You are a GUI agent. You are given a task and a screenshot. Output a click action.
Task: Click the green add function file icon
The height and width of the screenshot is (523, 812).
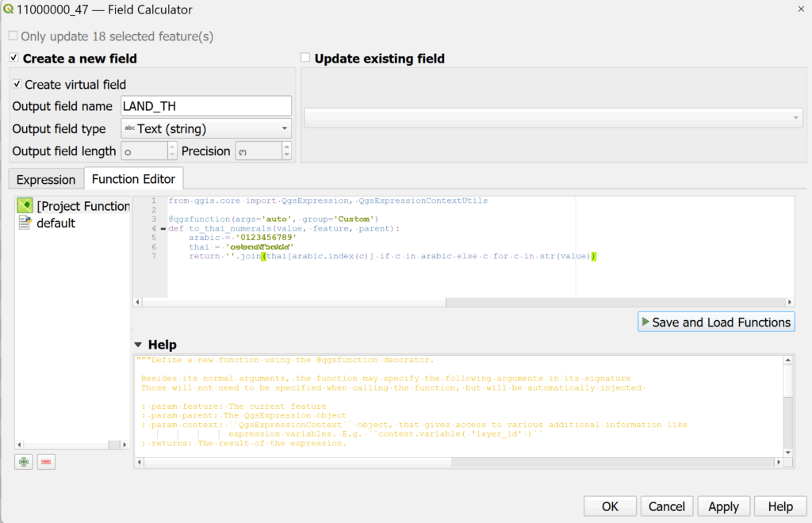(24, 462)
